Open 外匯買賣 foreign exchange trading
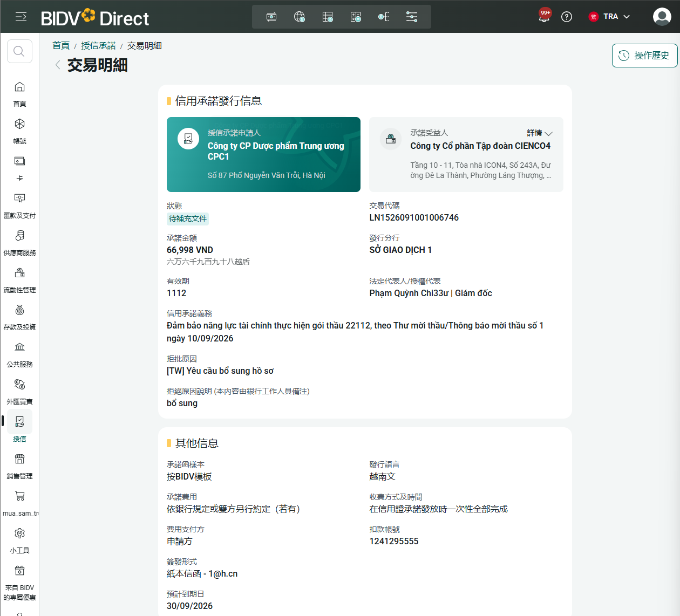Image resolution: width=680 pixels, height=616 pixels. pos(19,391)
